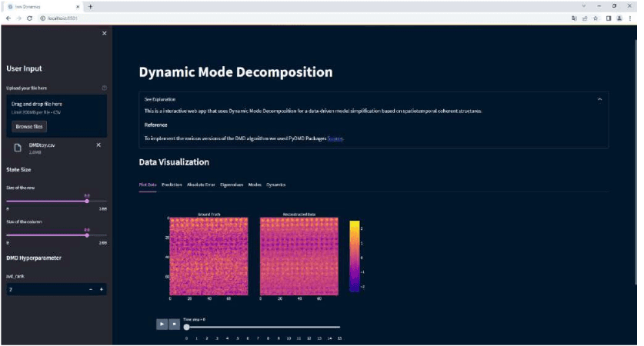Open the browser profile avatar
Screen dimensions: 644x346
coord(619,18)
